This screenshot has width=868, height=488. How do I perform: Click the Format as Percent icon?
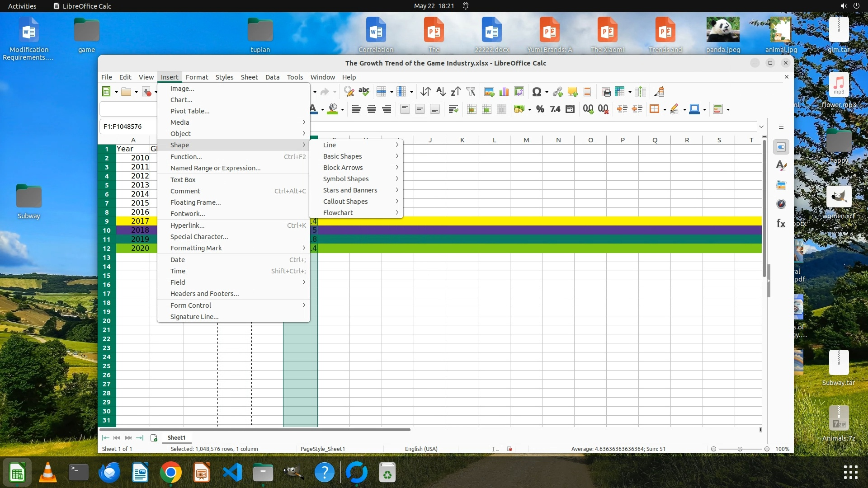540,109
